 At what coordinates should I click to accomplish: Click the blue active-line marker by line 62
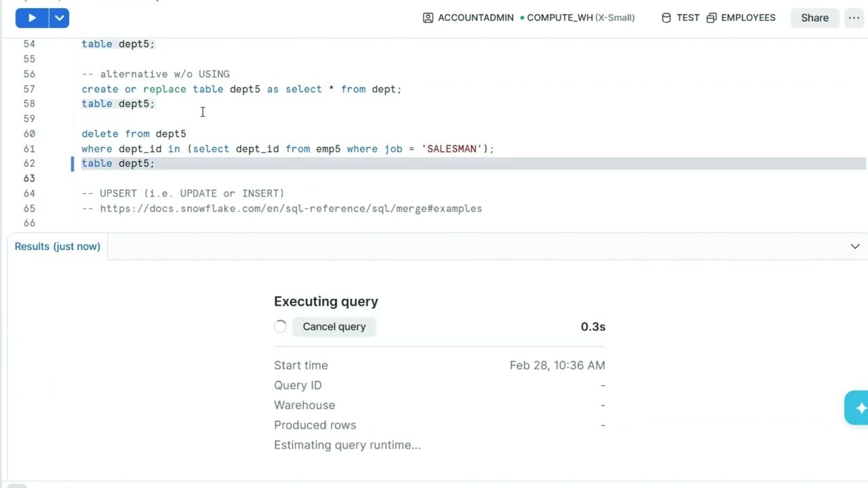[x=73, y=163]
